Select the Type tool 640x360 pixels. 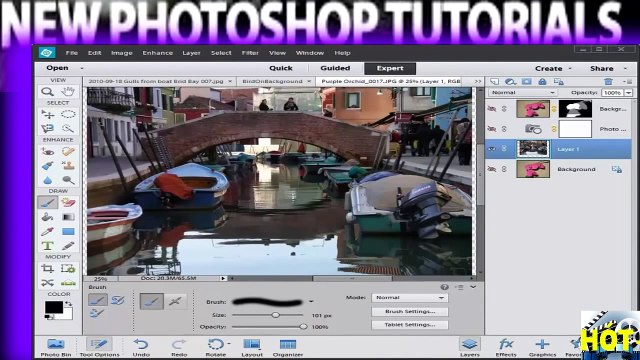tap(47, 246)
